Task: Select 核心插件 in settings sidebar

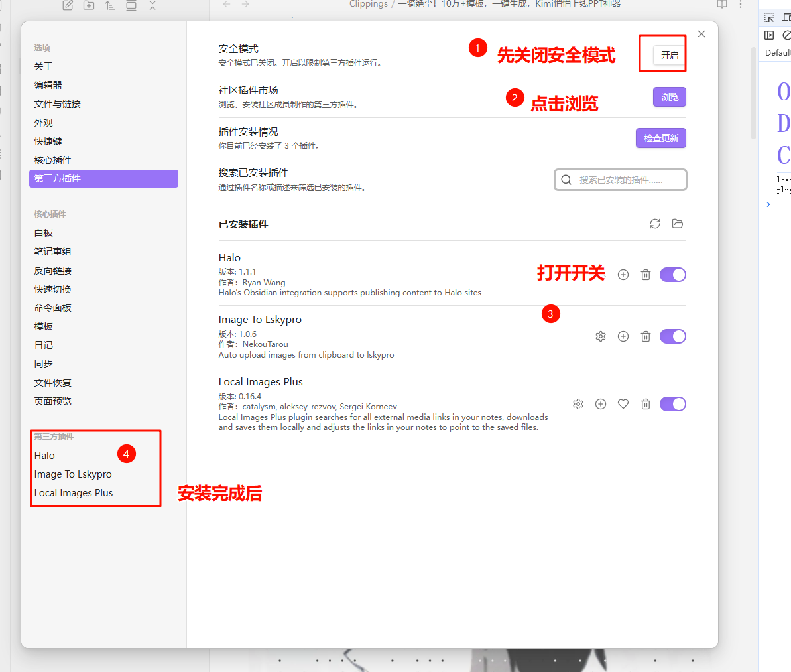Action: tap(53, 160)
